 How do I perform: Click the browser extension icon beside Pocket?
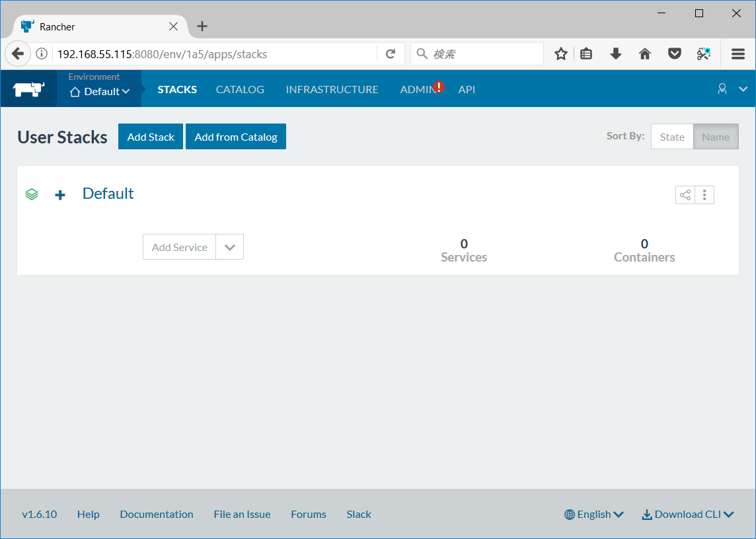703,54
